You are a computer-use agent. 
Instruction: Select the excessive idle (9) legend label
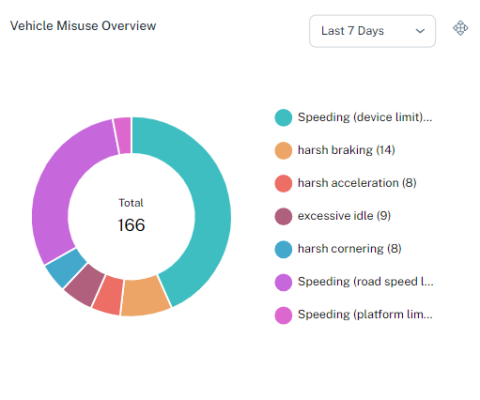click(x=344, y=216)
